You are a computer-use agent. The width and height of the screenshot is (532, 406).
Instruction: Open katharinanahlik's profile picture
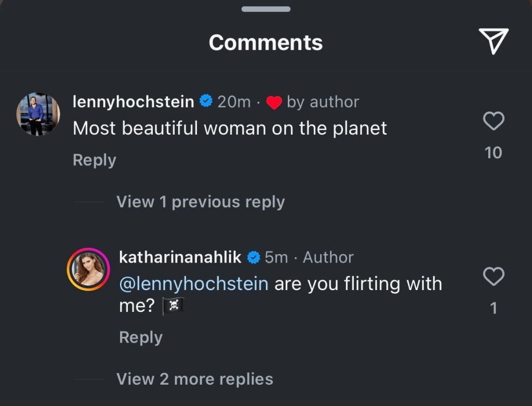[x=87, y=269]
